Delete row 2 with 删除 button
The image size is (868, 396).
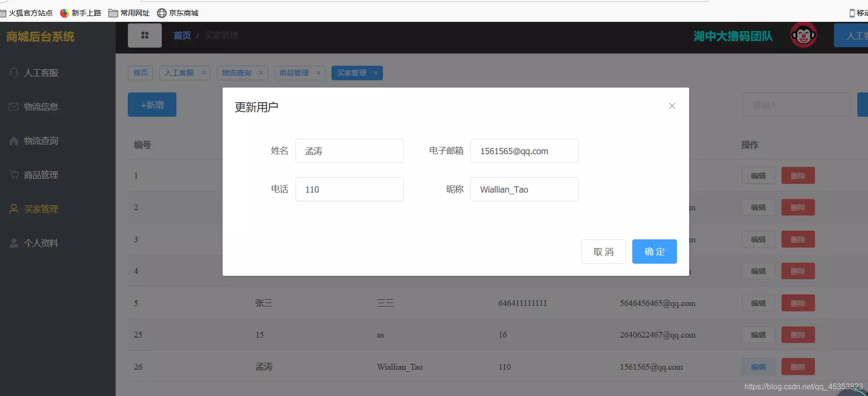pyautogui.click(x=798, y=207)
